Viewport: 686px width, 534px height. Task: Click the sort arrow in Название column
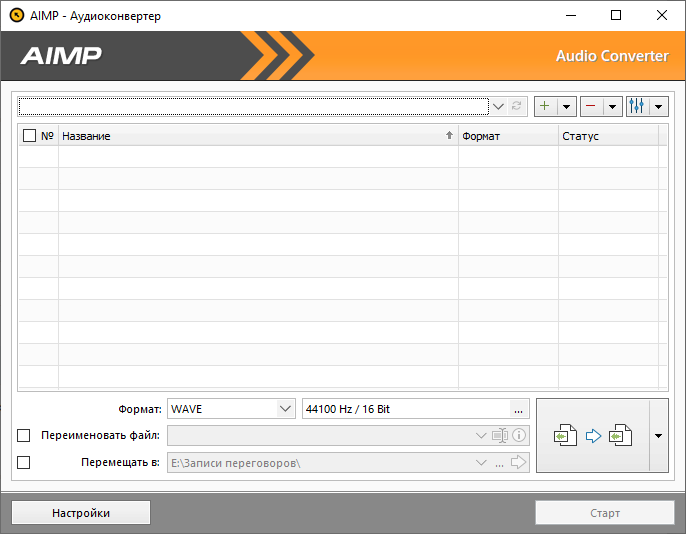(x=449, y=136)
